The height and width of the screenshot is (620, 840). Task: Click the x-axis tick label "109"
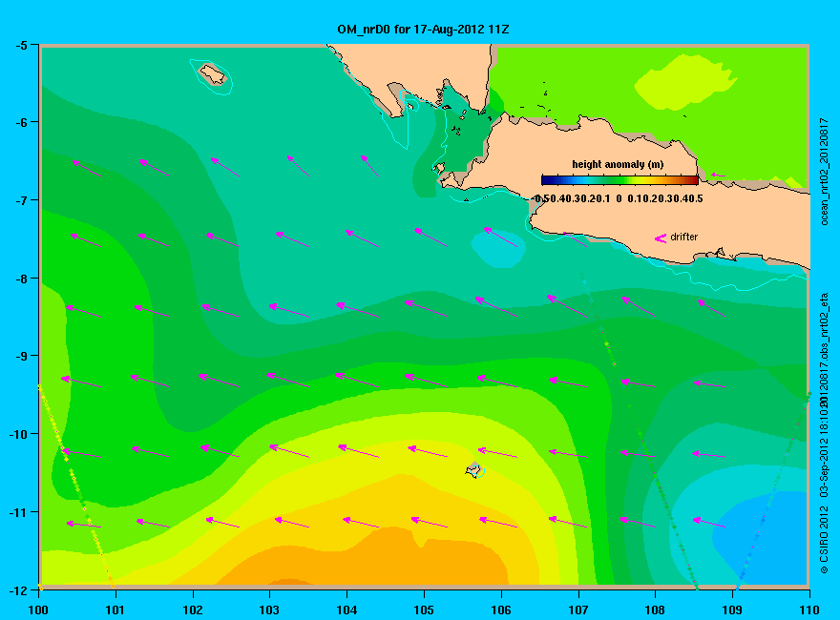point(732,610)
